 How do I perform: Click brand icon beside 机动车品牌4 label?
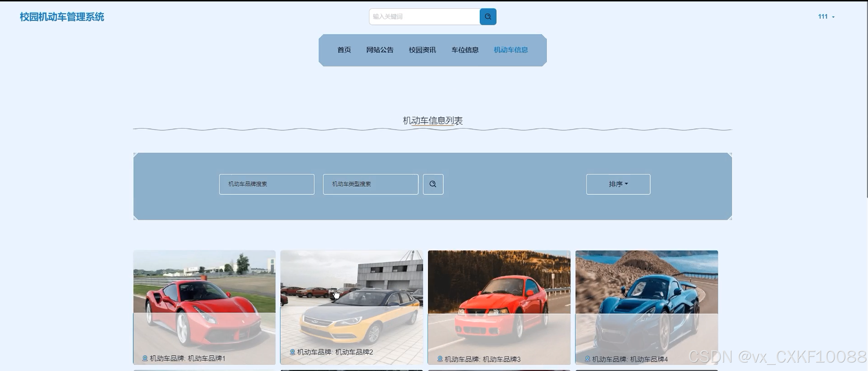[587, 359]
